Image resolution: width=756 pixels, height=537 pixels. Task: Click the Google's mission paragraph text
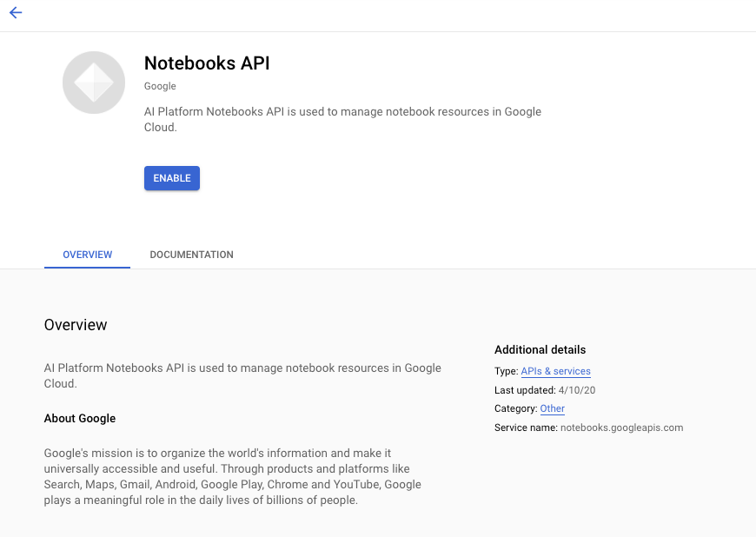click(x=232, y=476)
